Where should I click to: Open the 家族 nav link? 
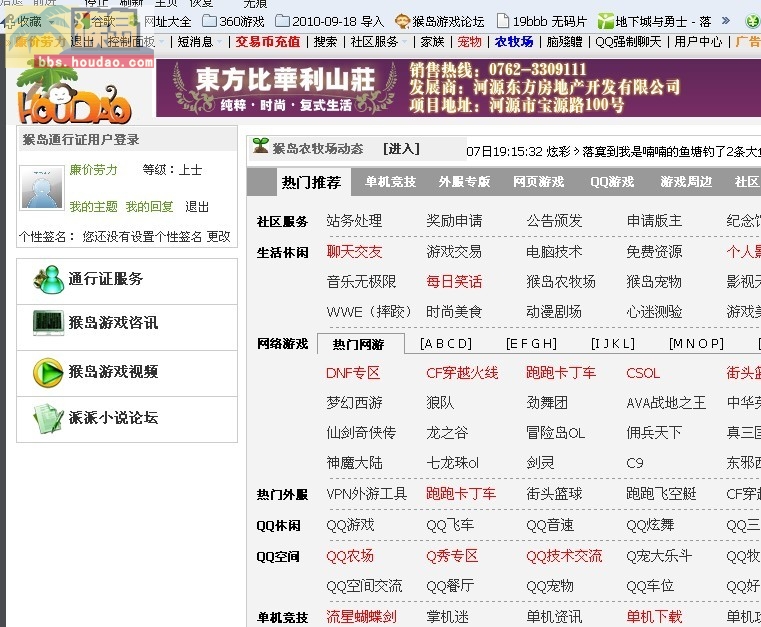coord(432,42)
